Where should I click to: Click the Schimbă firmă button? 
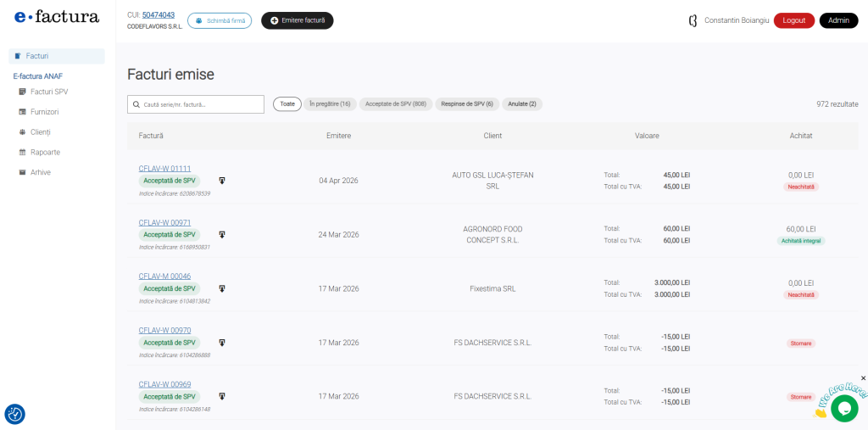(x=220, y=20)
